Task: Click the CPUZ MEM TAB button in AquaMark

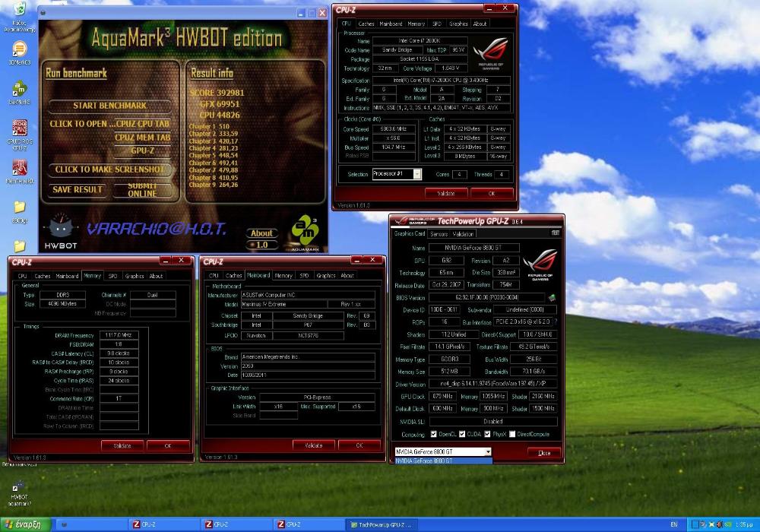Action: click(x=143, y=137)
